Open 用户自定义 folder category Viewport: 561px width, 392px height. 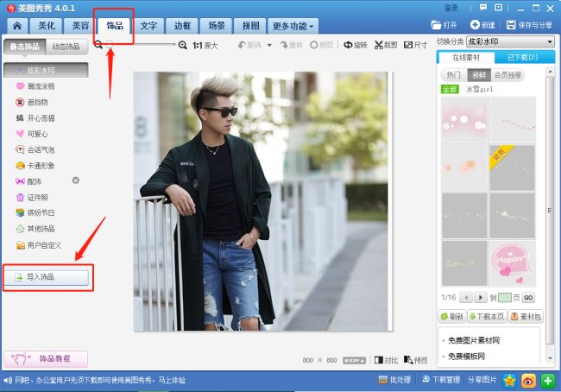pos(40,245)
